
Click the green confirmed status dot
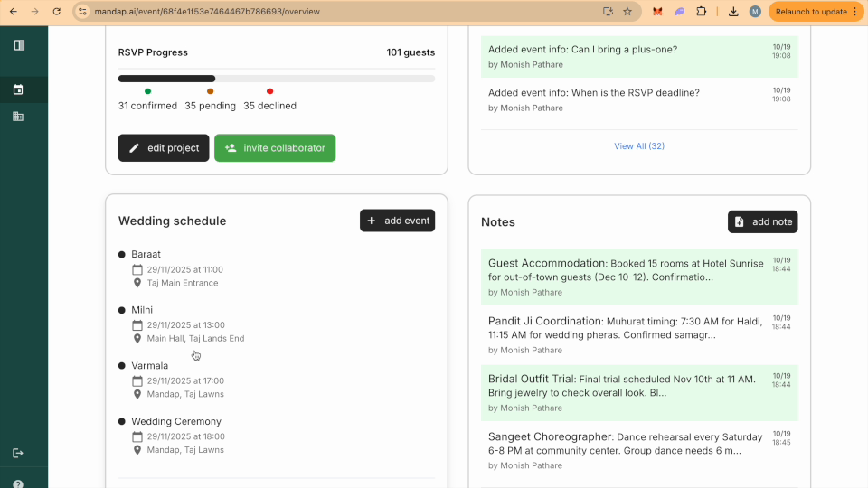[147, 91]
